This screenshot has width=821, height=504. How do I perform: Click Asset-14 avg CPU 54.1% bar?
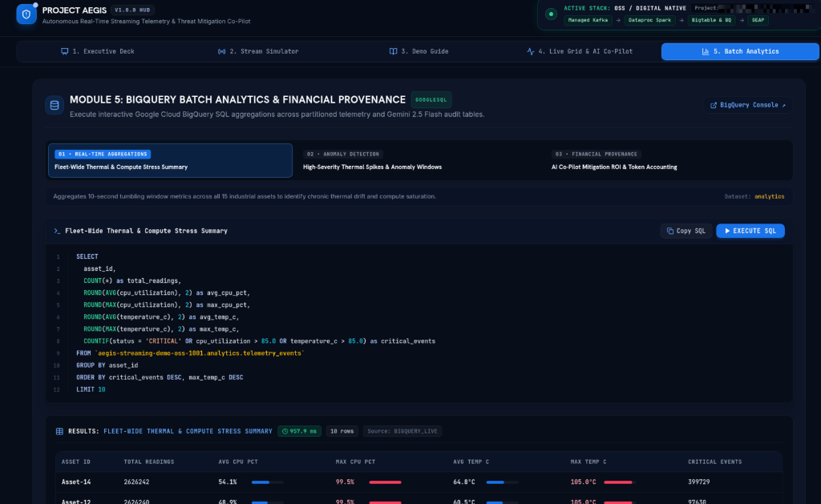(x=268, y=482)
